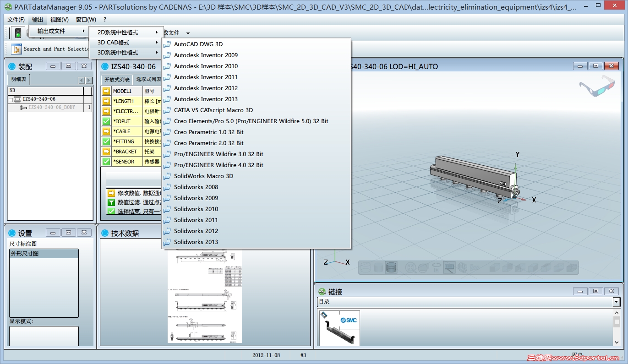Click the left tab-scroll arrow in 装配 panel
The width and height of the screenshot is (628, 364).
pos(82,81)
